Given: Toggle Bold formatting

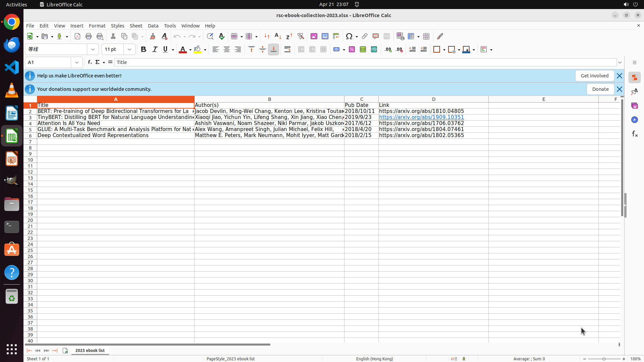Looking at the screenshot, I should tap(144, 50).
